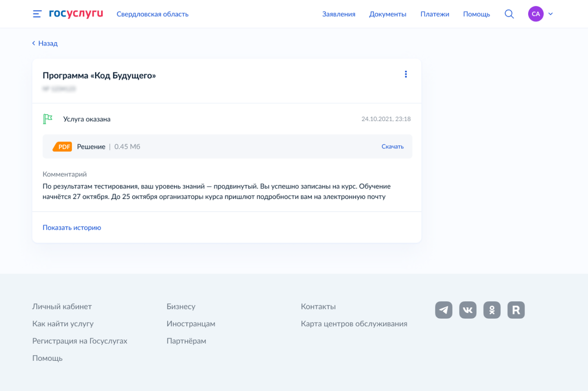Screen dimensions: 588x391
Task: Change region Свердловская область
Action: click(x=152, y=14)
